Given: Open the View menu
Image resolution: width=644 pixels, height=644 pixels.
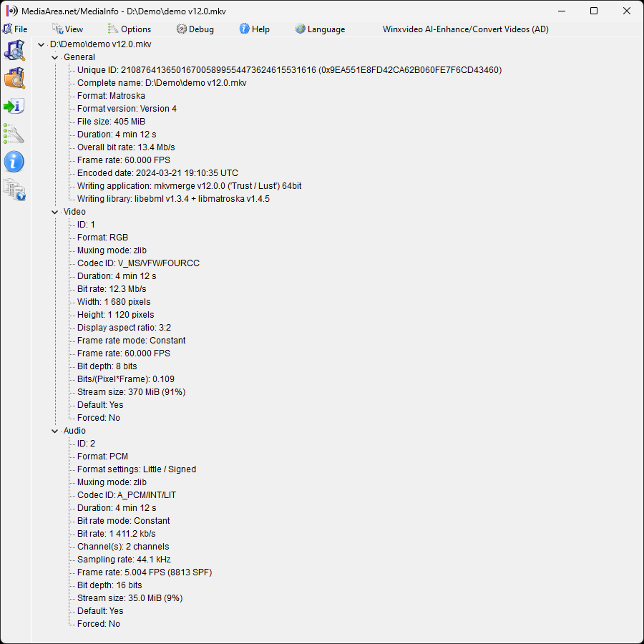Looking at the screenshot, I should [67, 29].
